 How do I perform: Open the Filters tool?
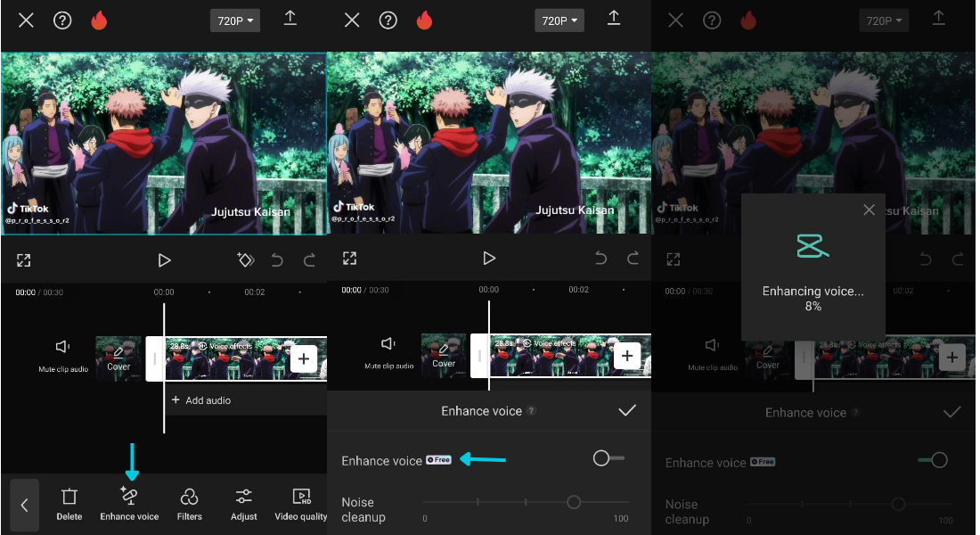pos(190,505)
